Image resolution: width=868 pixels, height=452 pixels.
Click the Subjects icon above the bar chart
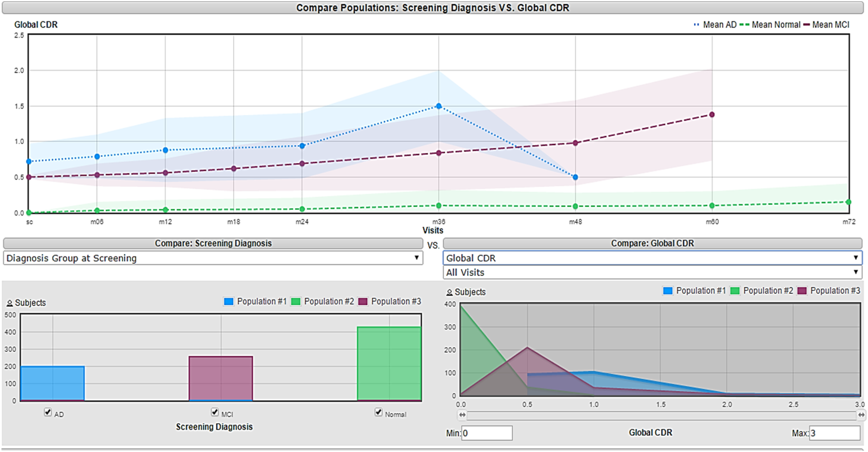pos(10,303)
